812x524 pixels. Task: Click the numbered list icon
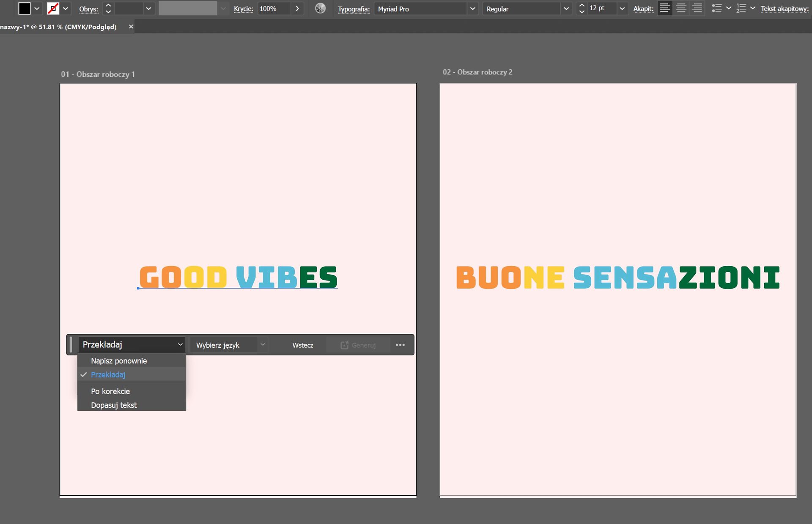(741, 8)
